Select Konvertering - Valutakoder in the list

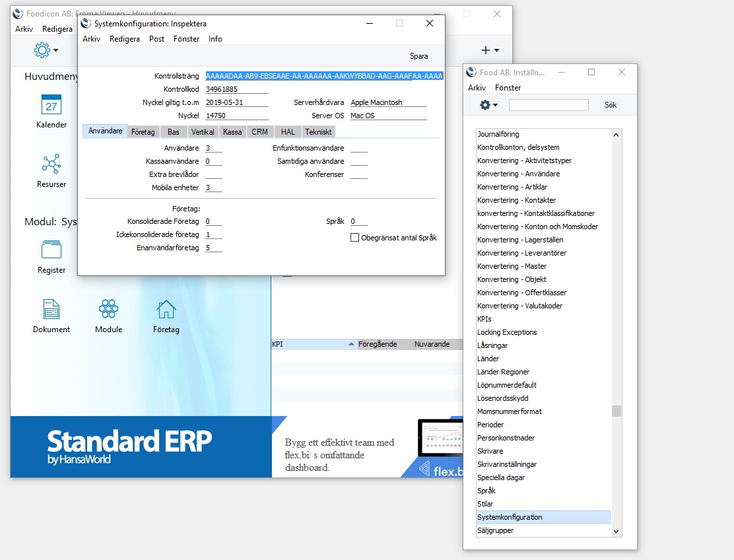(543, 306)
